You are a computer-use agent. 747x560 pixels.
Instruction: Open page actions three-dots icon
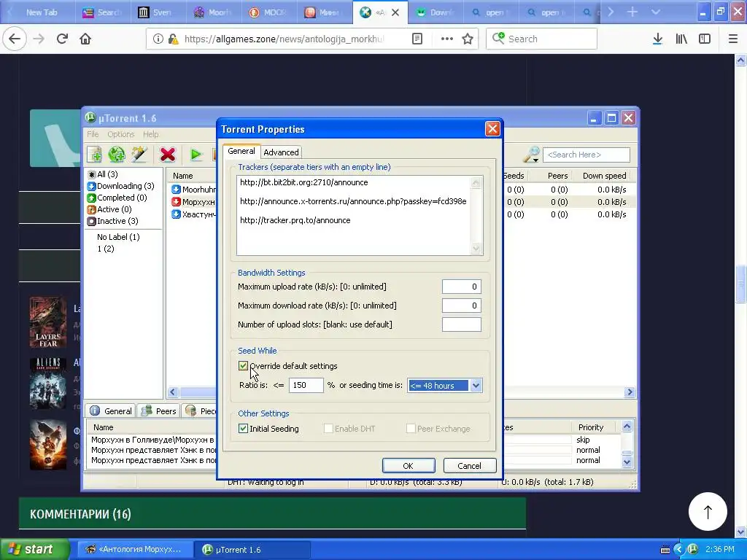[x=447, y=39]
